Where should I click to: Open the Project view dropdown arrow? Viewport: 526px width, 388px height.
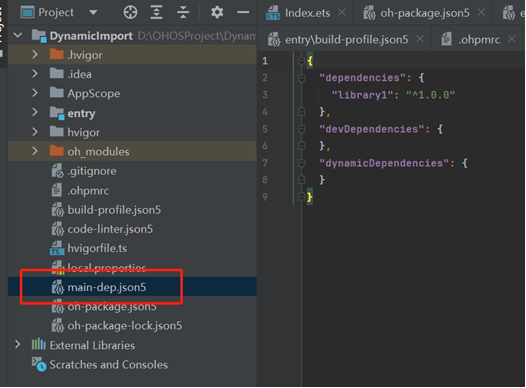click(93, 13)
